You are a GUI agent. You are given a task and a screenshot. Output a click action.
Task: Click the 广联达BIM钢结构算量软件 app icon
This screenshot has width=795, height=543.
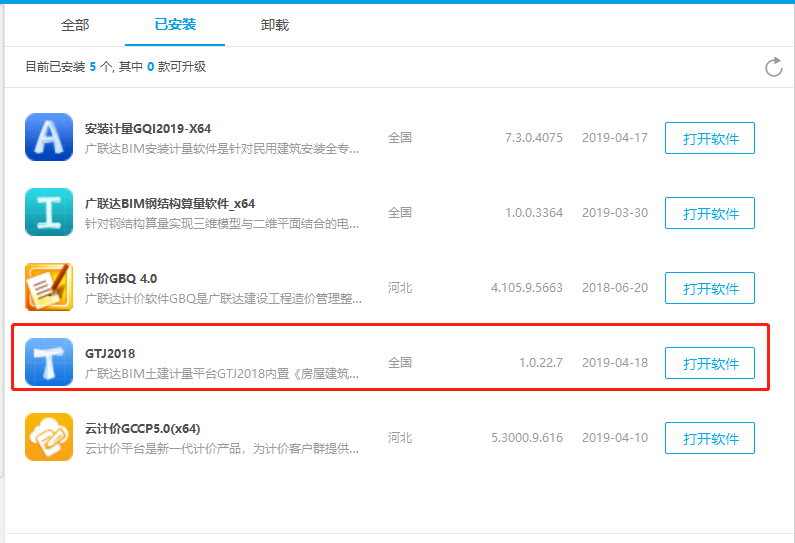[x=49, y=212]
